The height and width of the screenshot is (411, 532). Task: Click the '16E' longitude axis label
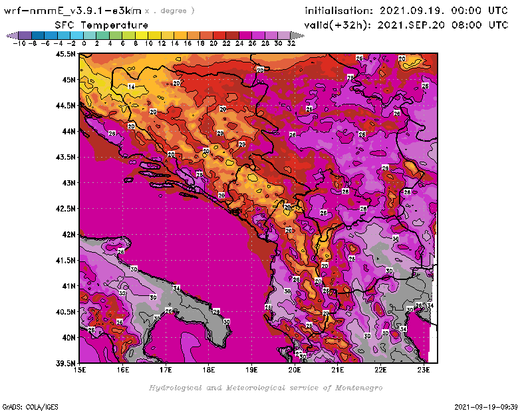[x=123, y=370]
